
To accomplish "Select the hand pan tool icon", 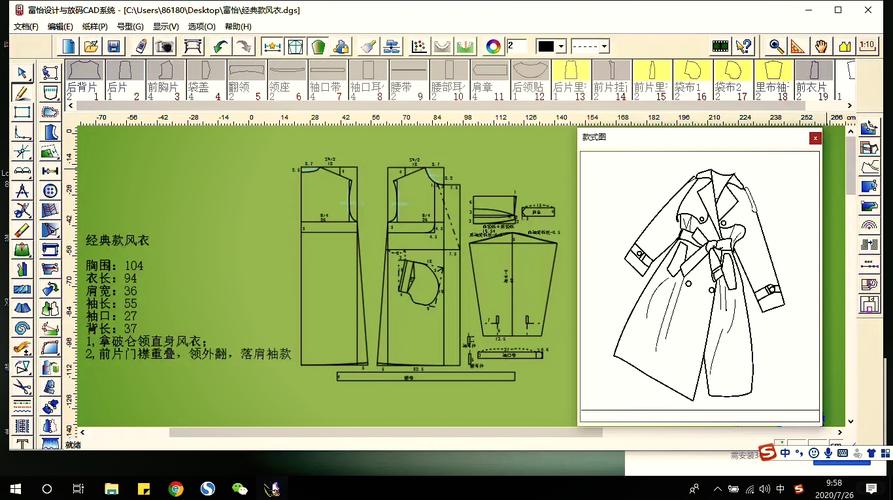I will click(820, 46).
